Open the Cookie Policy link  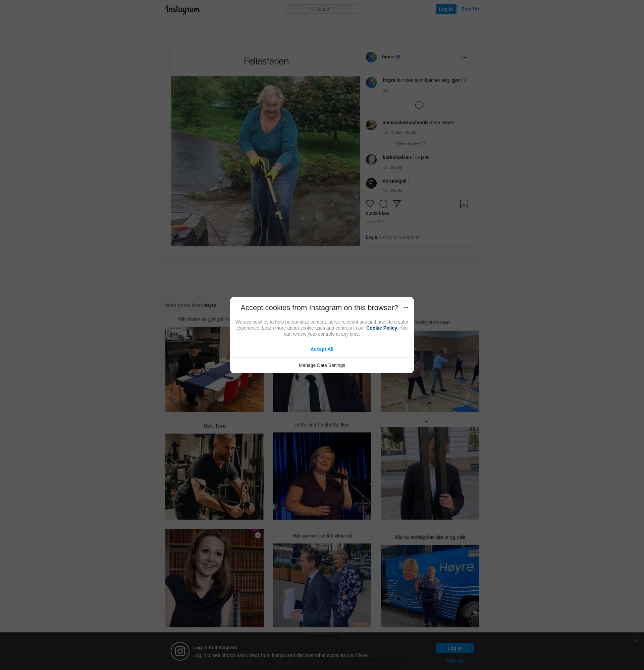[x=381, y=328]
